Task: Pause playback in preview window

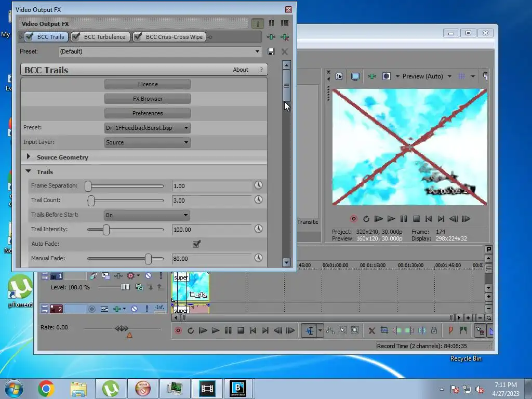Action: (x=403, y=219)
